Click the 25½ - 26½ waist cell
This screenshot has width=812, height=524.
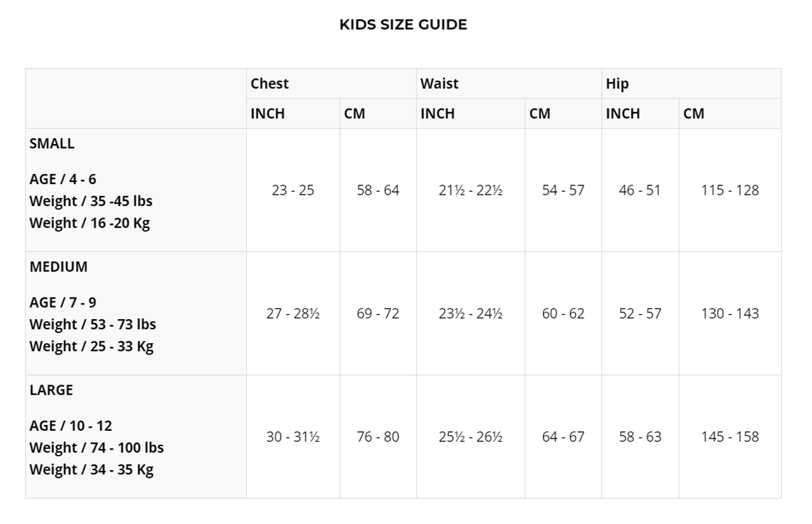471,436
